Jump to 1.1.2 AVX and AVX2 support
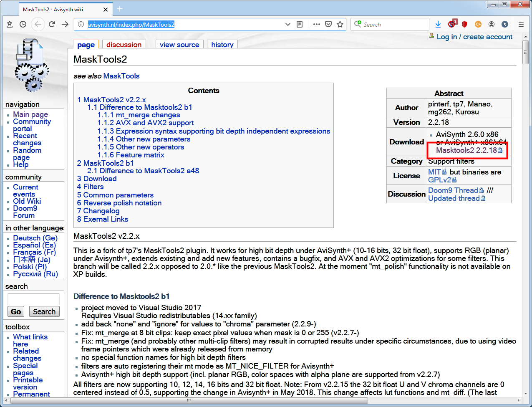This screenshot has height=407, width=532. [146, 123]
